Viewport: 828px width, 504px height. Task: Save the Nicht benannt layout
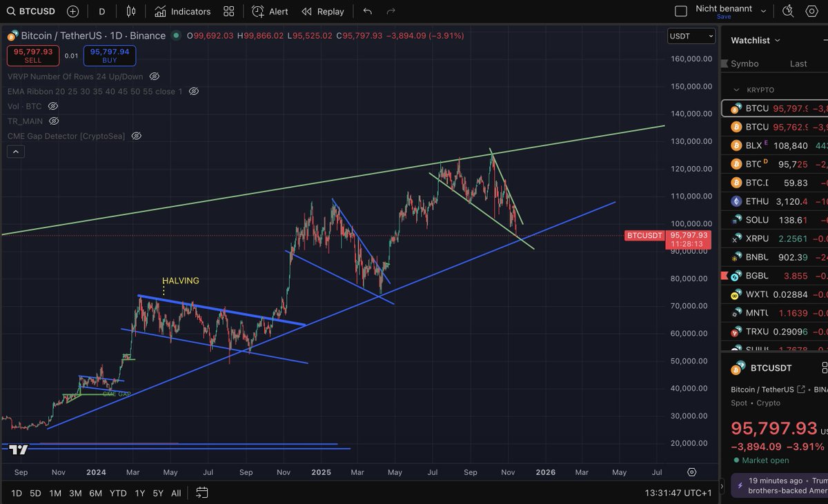point(723,15)
